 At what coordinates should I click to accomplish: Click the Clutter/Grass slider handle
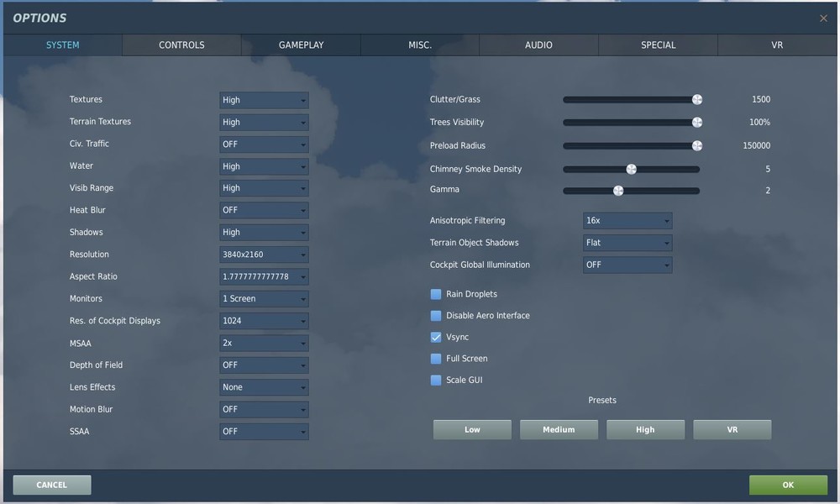(x=697, y=99)
